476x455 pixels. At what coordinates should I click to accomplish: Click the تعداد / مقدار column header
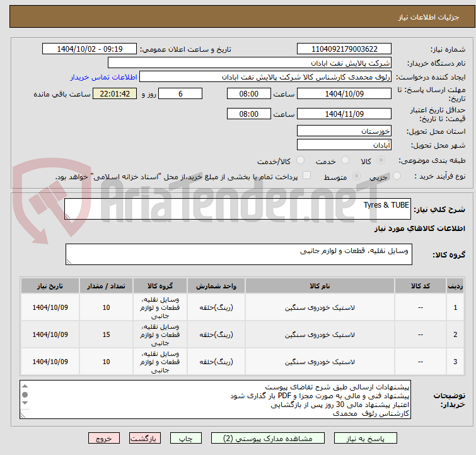coord(106,286)
